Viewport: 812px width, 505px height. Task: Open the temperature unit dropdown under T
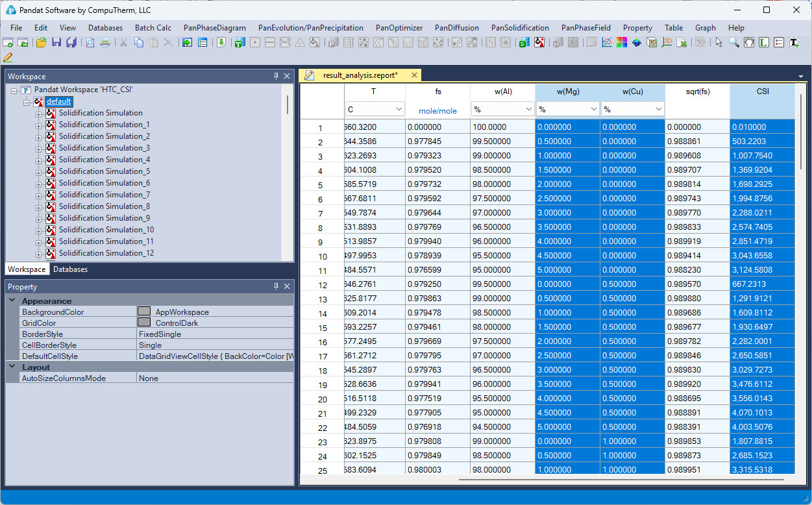(x=399, y=110)
